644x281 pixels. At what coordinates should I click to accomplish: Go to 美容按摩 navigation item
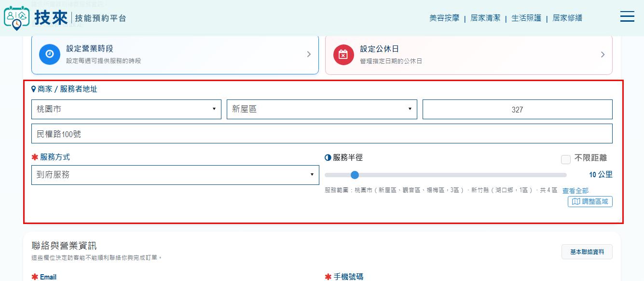pos(444,18)
